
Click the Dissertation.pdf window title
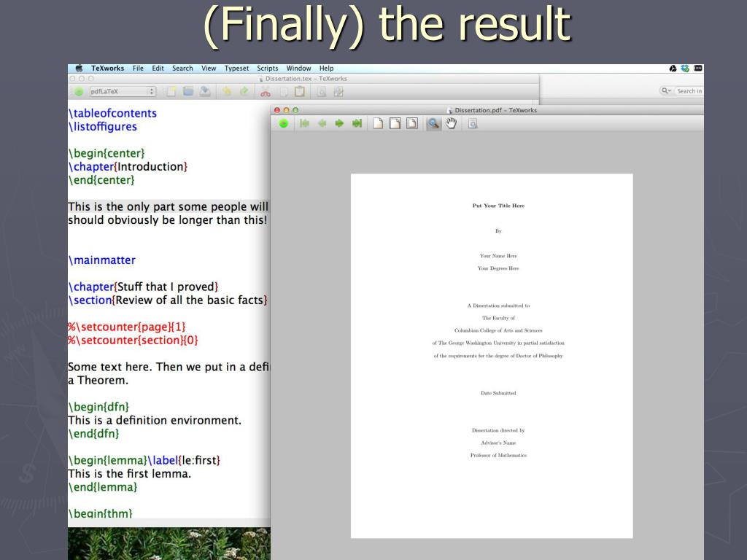pos(495,110)
